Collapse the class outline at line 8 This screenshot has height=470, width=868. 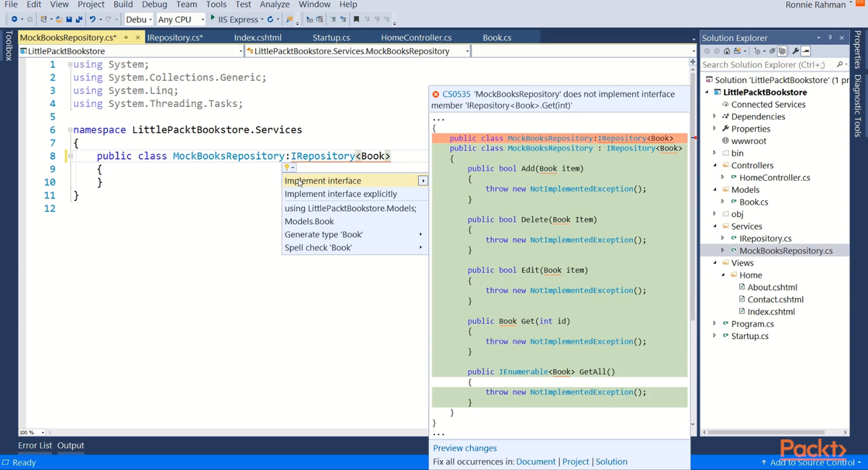coord(70,156)
